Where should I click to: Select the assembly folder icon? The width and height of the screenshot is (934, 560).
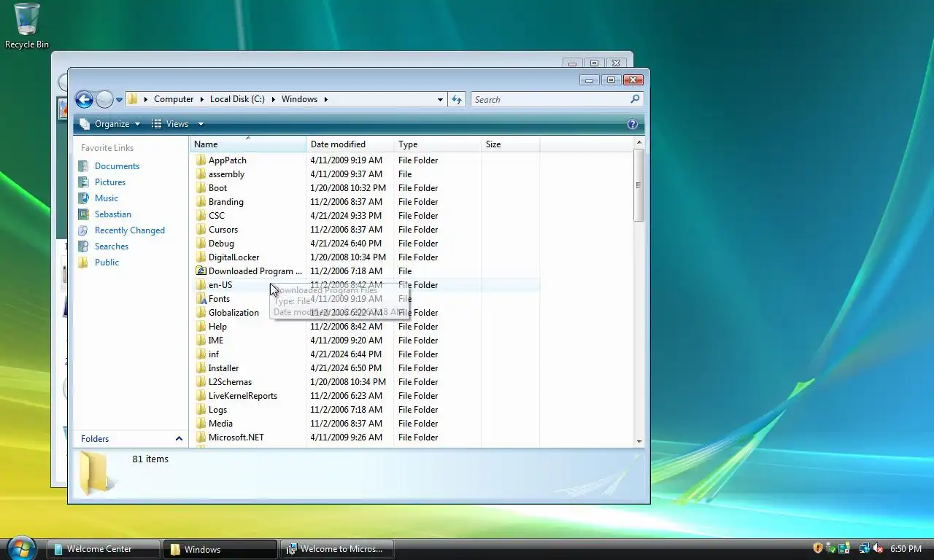pos(201,174)
